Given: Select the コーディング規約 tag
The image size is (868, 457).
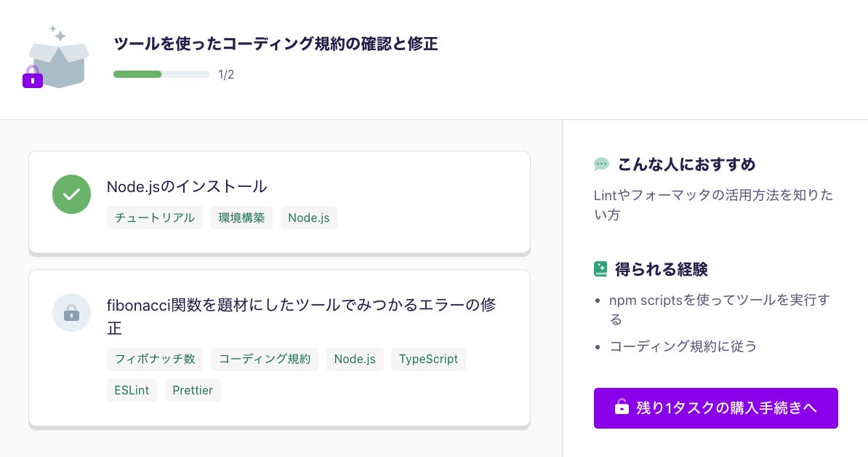Looking at the screenshot, I should pos(265,359).
